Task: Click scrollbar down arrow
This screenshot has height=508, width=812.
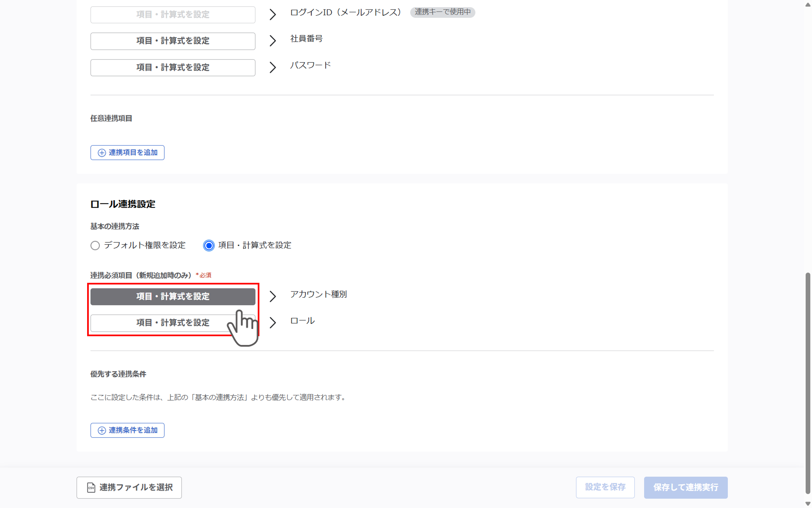Action: [808, 503]
